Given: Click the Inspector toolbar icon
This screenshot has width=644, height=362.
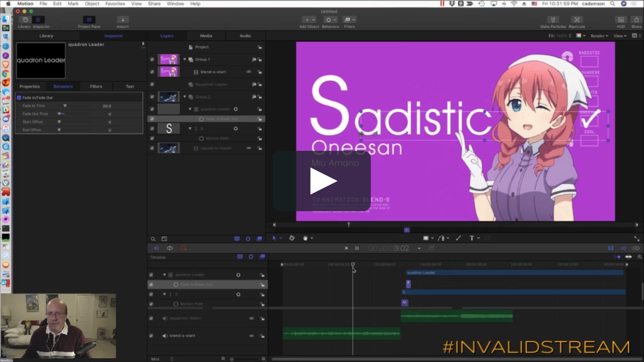Looking at the screenshot, I should (x=39, y=20).
